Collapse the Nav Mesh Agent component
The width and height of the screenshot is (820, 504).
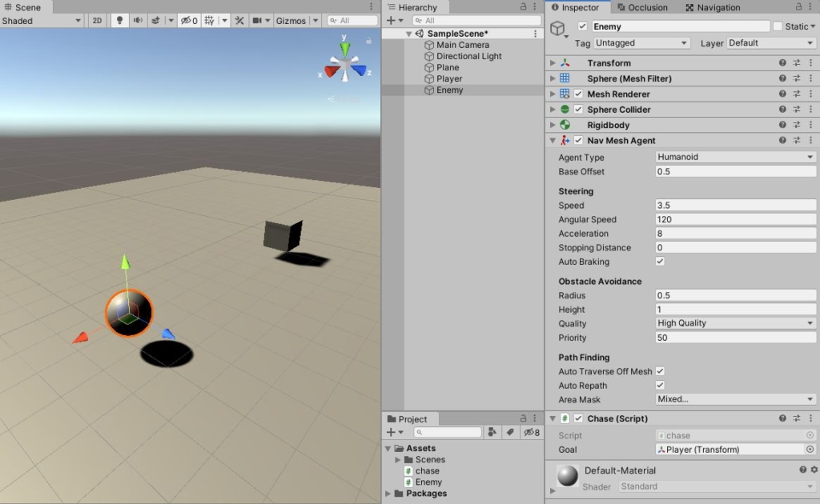tap(552, 140)
